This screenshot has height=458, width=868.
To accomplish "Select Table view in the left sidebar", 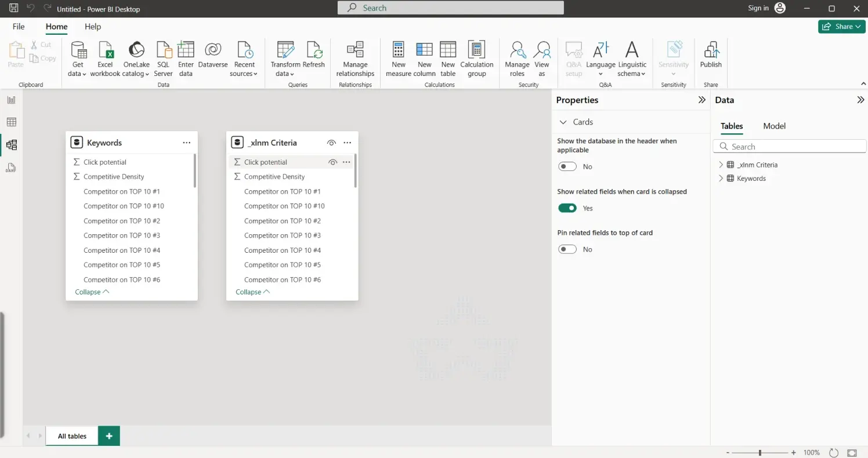I will click(x=12, y=122).
